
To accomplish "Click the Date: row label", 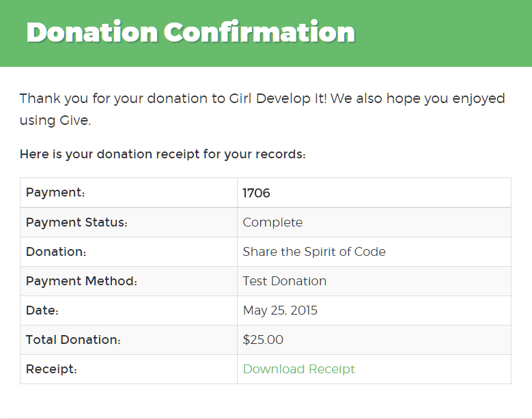I will [x=42, y=310].
